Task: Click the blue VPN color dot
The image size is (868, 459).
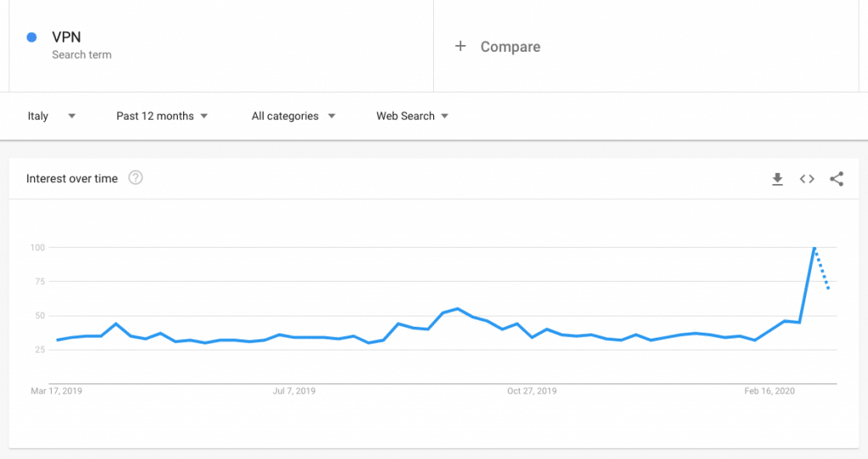Action: point(31,37)
